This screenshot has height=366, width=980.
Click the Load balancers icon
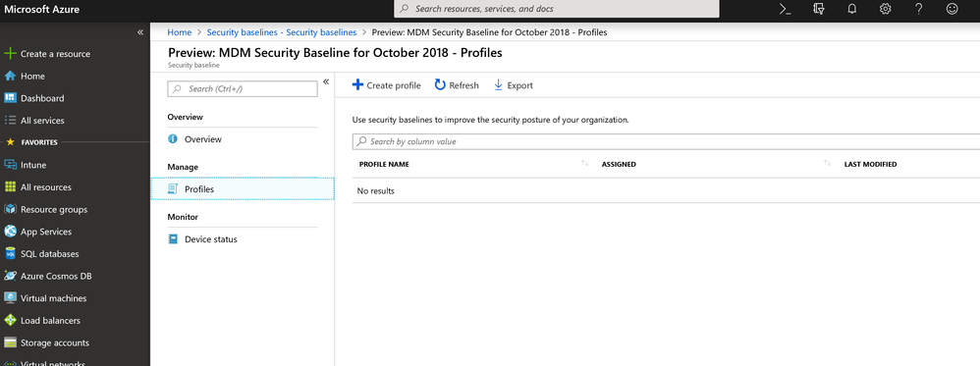click(x=10, y=321)
